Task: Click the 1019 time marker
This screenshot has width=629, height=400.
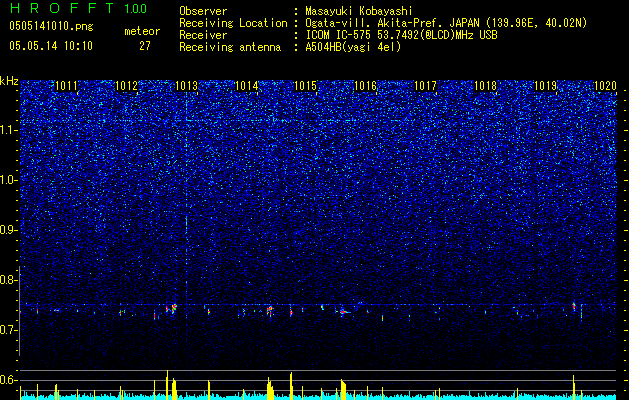Action: [546, 86]
